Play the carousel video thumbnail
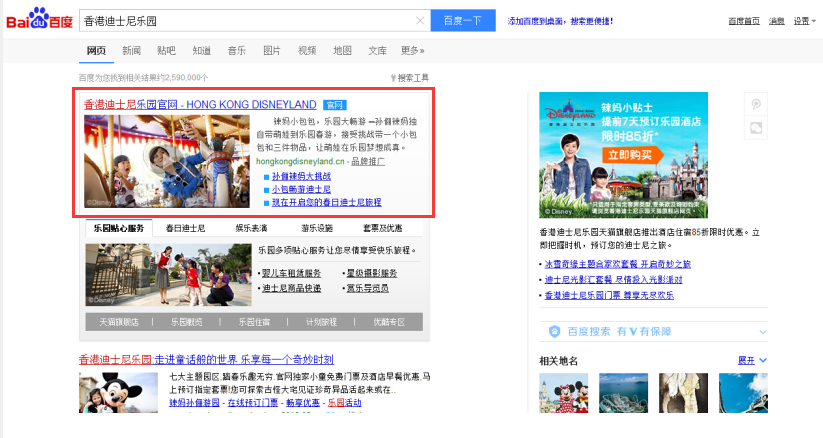The image size is (823, 438). (x=167, y=161)
